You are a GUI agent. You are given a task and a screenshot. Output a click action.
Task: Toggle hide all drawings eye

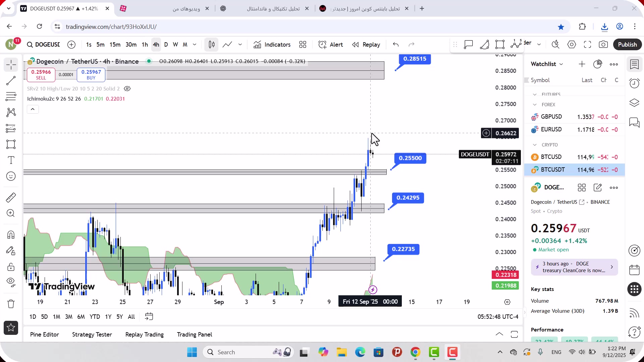pos(11,283)
